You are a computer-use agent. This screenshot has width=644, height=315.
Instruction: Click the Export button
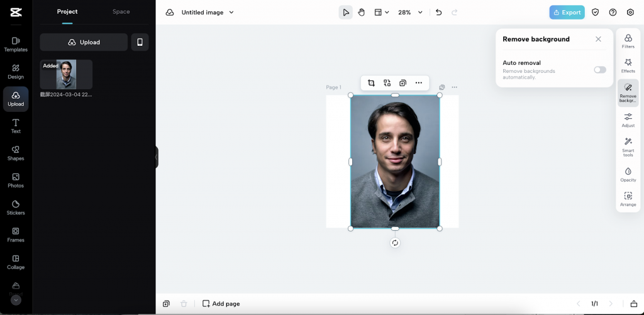[567, 13]
